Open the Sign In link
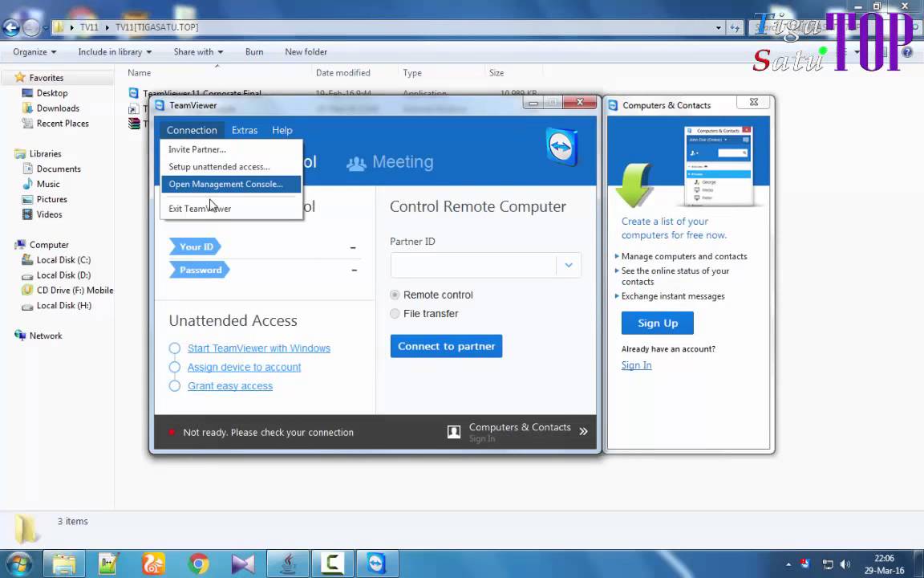This screenshot has height=578, width=924. 636,365
